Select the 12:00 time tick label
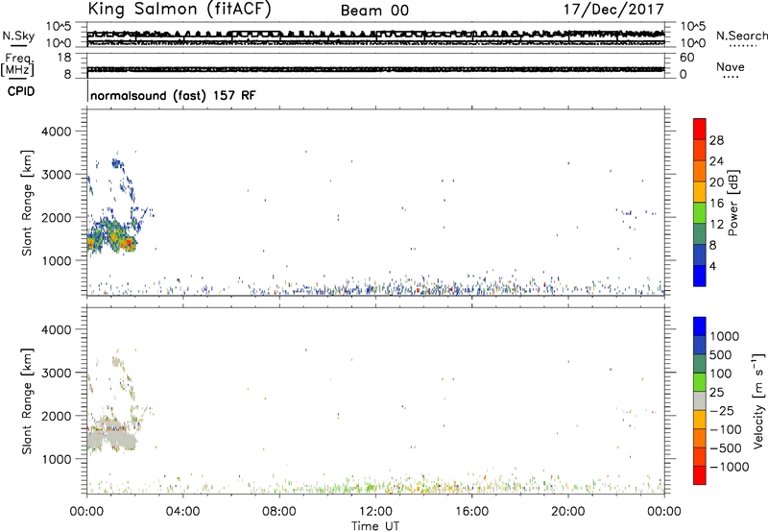Screen dimensions: 768x532 pos(375,512)
